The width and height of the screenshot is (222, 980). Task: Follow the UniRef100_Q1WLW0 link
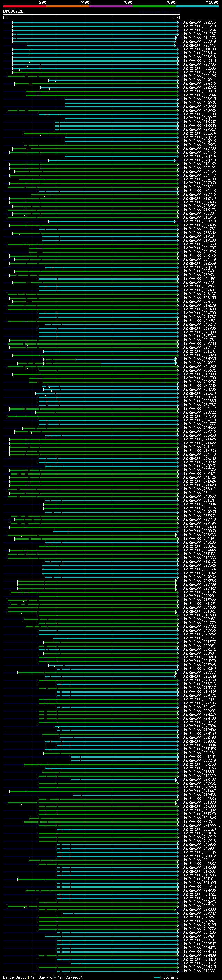[x=199, y=49]
